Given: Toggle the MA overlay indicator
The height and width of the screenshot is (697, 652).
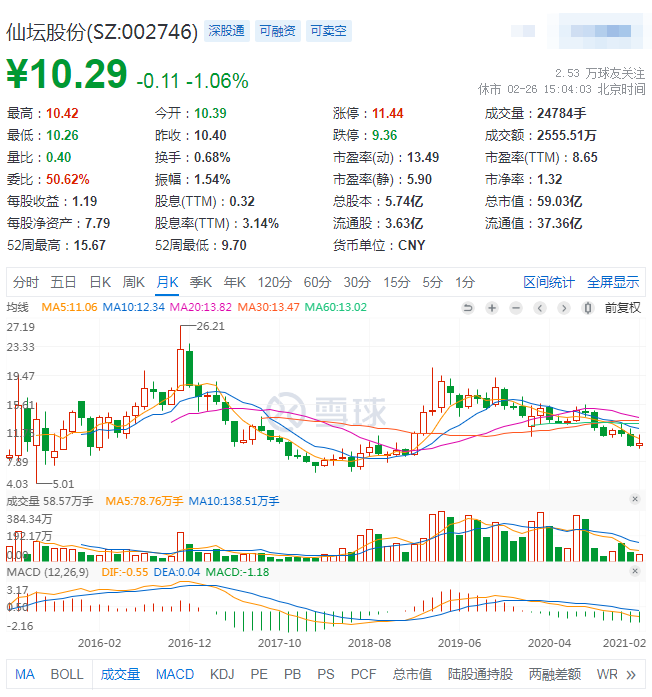Looking at the screenshot, I should tap(24, 675).
